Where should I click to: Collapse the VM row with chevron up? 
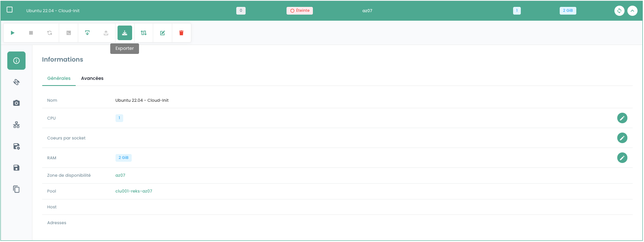pos(632,11)
